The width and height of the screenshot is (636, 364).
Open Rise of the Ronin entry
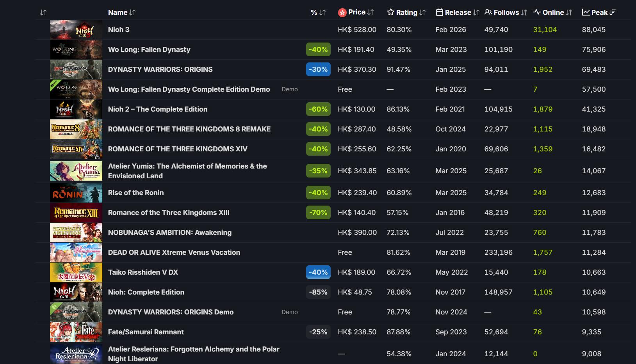pos(136,193)
